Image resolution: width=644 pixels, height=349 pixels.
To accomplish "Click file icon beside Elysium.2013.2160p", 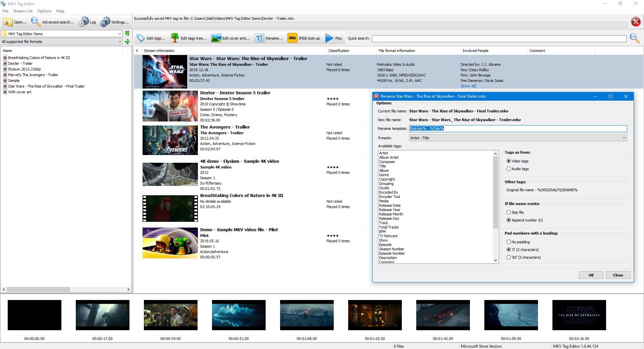I will point(5,69).
